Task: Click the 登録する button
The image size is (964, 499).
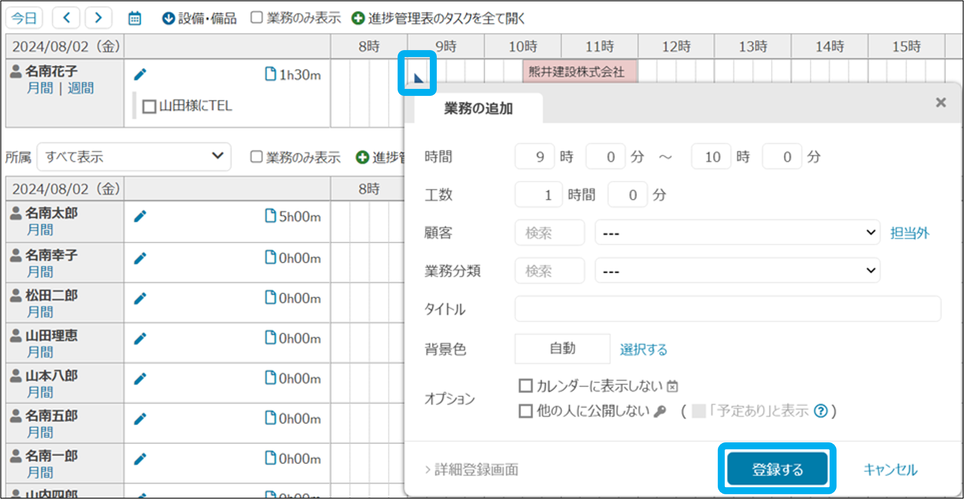Action: pos(777,469)
